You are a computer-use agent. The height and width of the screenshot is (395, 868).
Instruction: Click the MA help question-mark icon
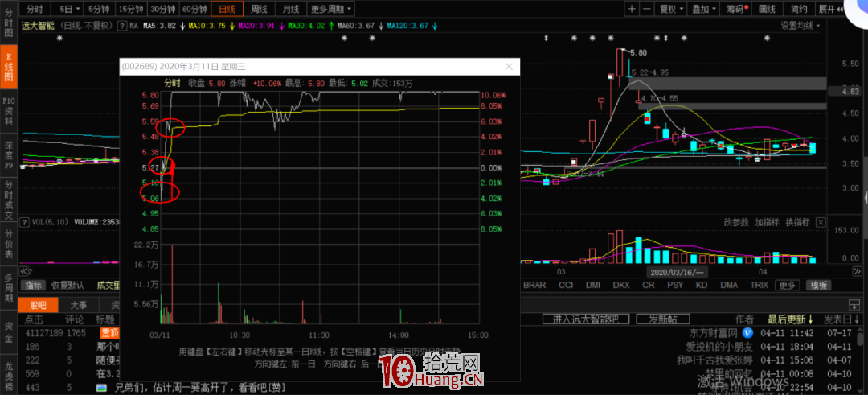121,26
